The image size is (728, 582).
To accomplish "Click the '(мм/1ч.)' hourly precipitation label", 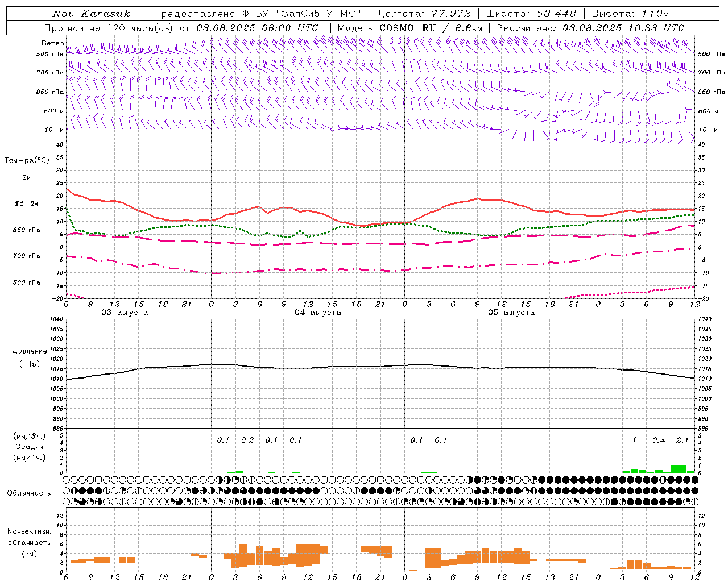I will coord(30,457).
